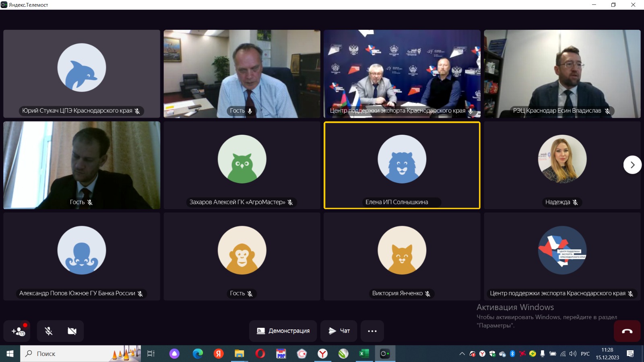Open the red Яндекс taskbar icon
Screen dimensions: 644x362
click(x=219, y=354)
